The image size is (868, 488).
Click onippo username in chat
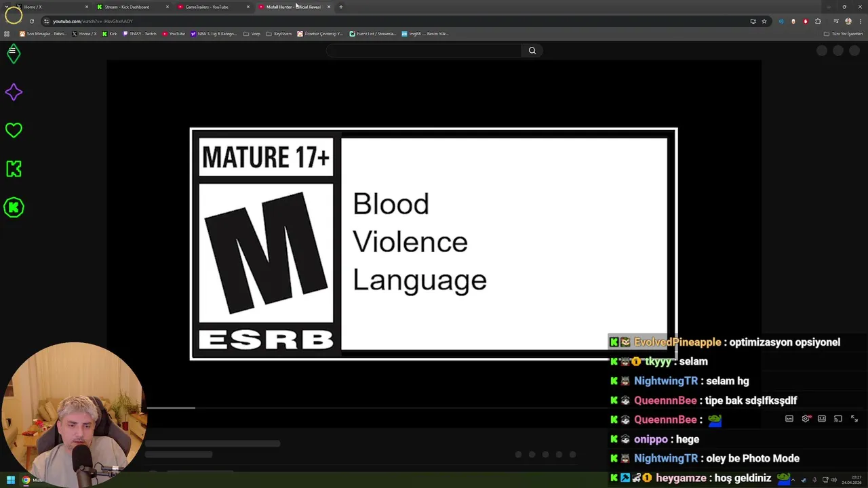(x=651, y=439)
